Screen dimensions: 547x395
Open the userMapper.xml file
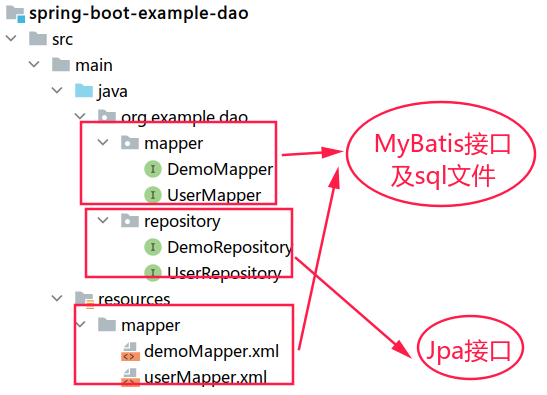pyautogui.click(x=206, y=378)
